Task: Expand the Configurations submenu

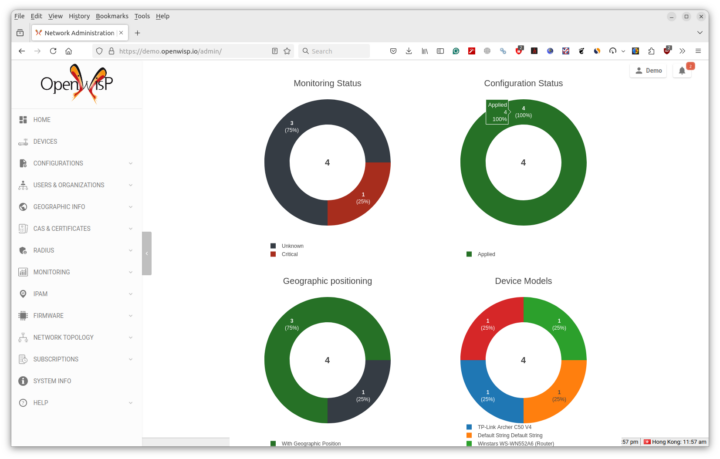Action: pyautogui.click(x=130, y=163)
